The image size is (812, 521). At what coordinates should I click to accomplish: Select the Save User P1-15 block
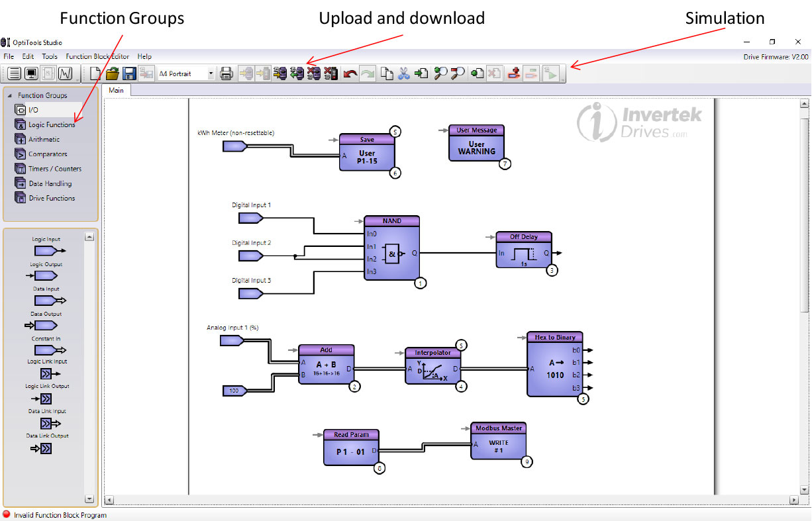pyautogui.click(x=367, y=152)
